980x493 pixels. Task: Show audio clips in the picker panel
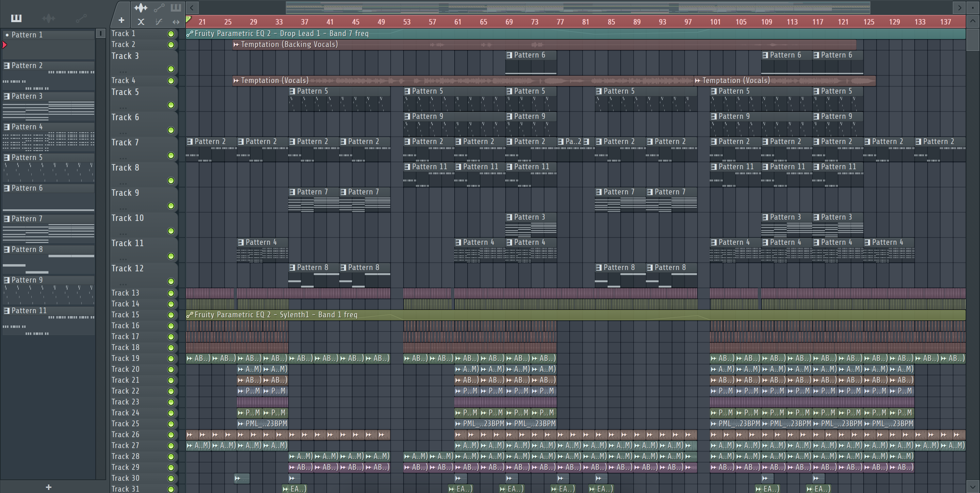(49, 18)
